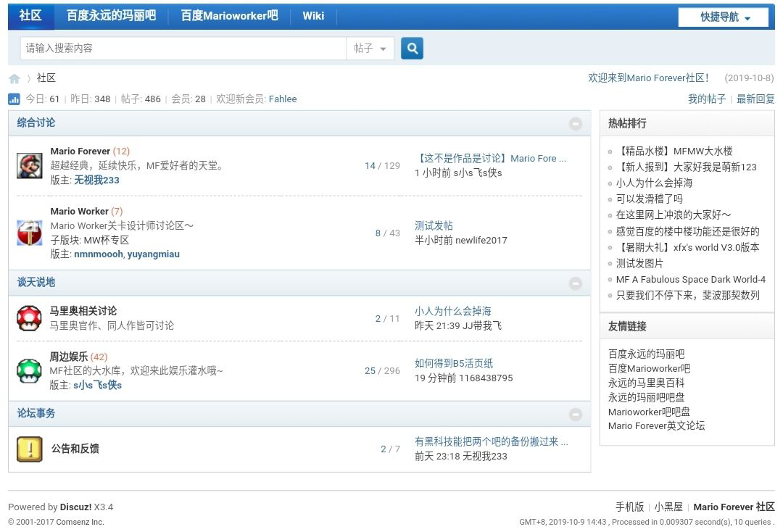This screenshot has height=532, width=783.
Task: Select the 社区 navigation tab
Action: click(x=30, y=16)
